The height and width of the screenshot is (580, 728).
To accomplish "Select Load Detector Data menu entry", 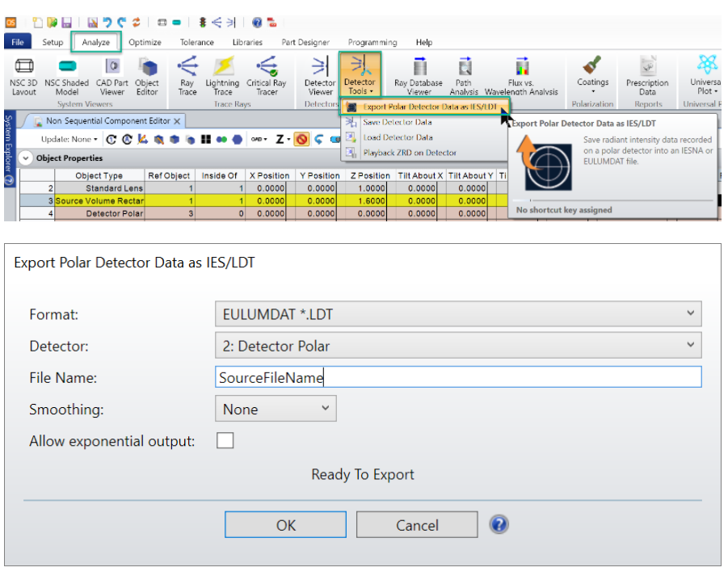I will click(x=398, y=137).
